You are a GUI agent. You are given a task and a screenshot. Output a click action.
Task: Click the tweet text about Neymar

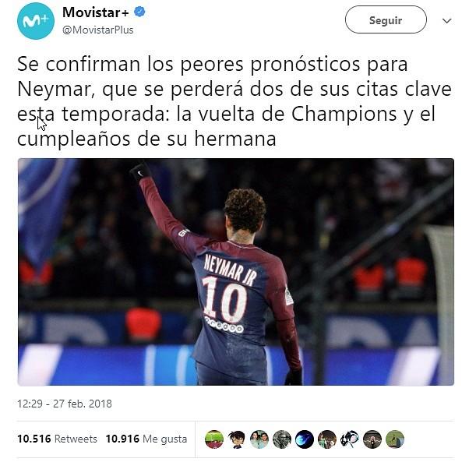click(234, 101)
